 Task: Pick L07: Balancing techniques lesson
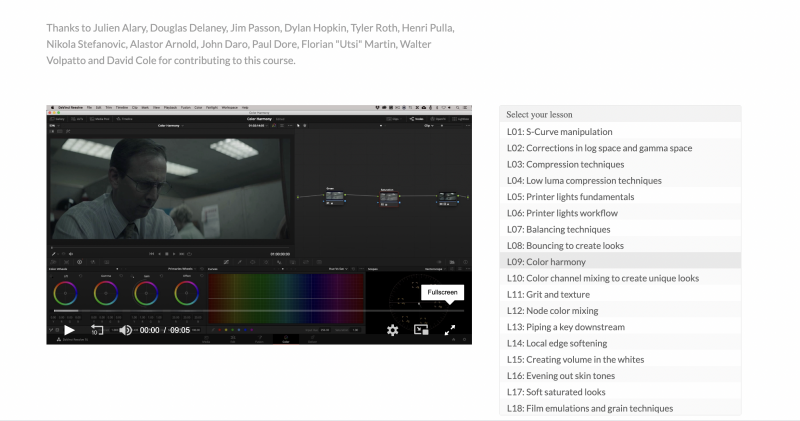(x=620, y=230)
